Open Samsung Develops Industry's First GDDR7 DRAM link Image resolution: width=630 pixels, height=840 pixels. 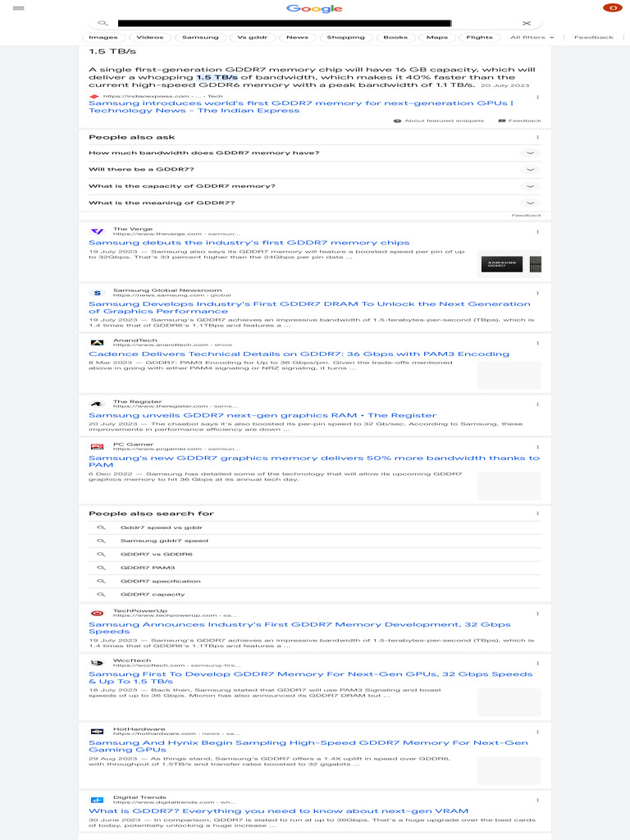click(x=309, y=308)
